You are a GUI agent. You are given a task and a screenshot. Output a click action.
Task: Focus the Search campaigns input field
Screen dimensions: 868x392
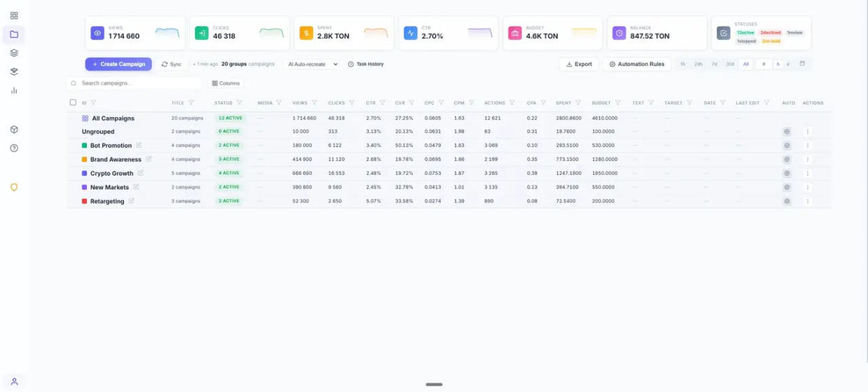134,83
